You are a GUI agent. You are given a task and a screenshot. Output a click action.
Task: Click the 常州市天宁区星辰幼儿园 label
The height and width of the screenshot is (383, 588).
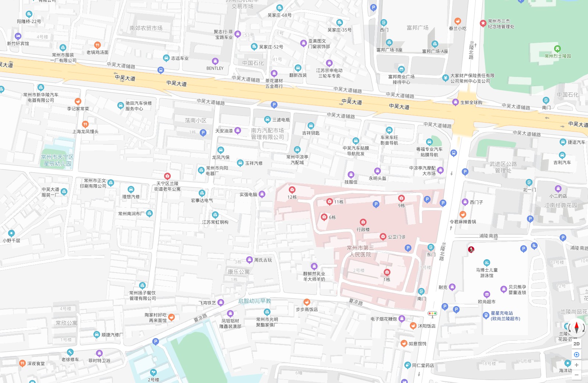[57, 160]
